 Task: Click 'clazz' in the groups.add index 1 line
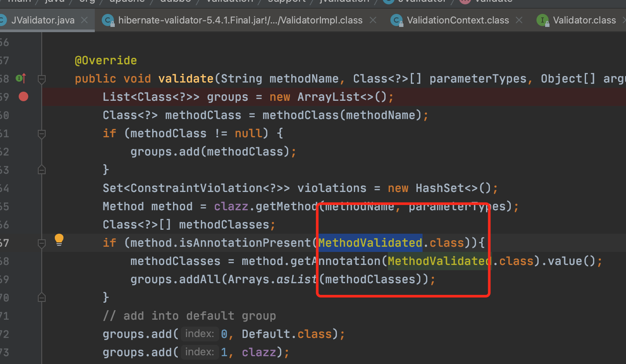pyautogui.click(x=259, y=352)
